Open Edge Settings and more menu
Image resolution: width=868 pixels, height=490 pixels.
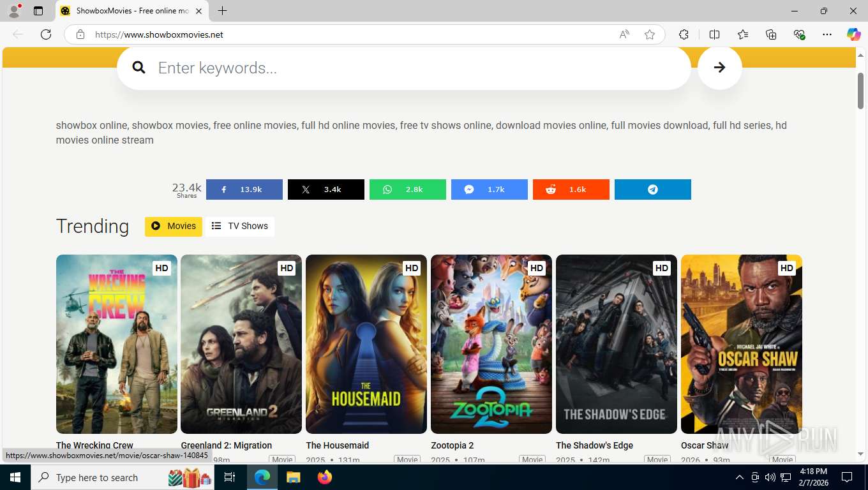(827, 34)
